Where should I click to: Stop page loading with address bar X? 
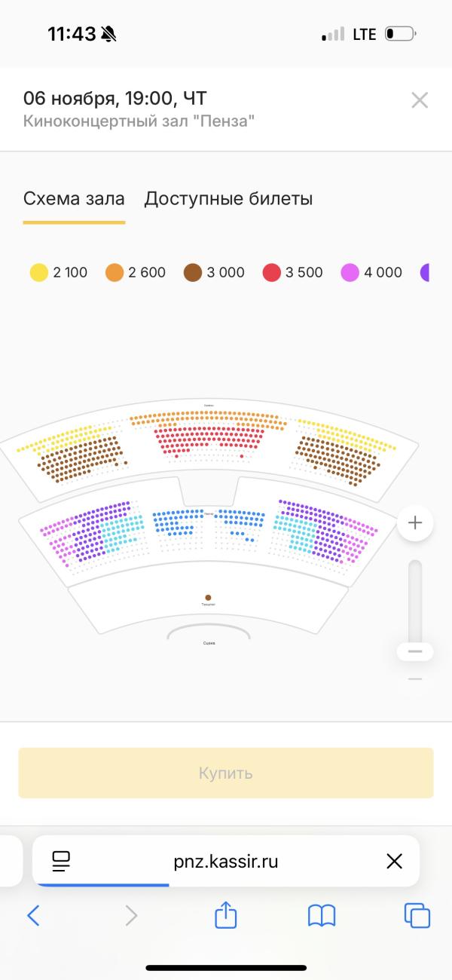coord(394,861)
